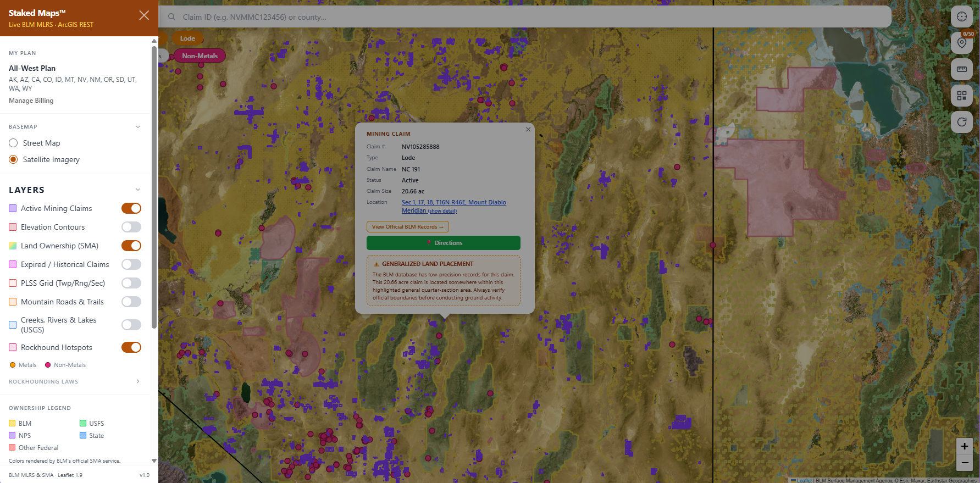The height and width of the screenshot is (483, 980).
Task: Open the saved pins marker button
Action: coord(962,43)
